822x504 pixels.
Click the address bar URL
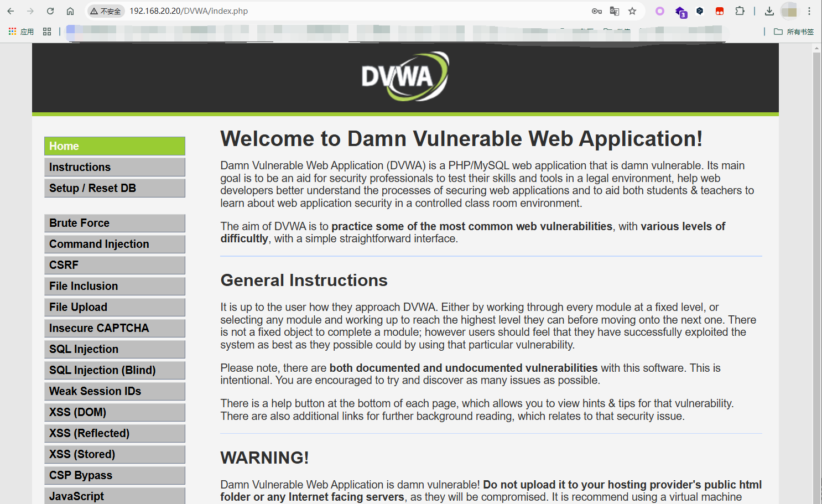point(189,11)
